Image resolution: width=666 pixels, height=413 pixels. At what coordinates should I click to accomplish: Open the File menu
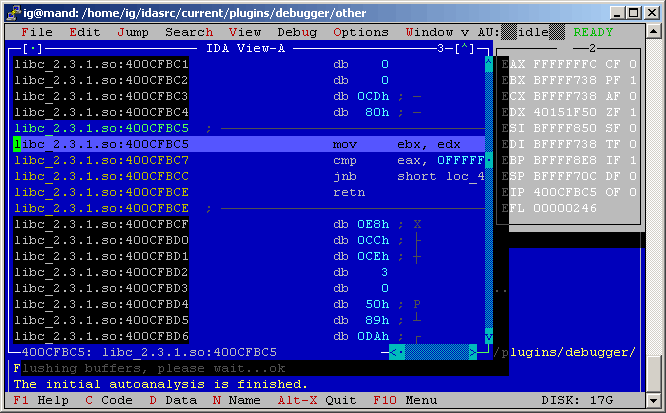pyautogui.click(x=37, y=32)
